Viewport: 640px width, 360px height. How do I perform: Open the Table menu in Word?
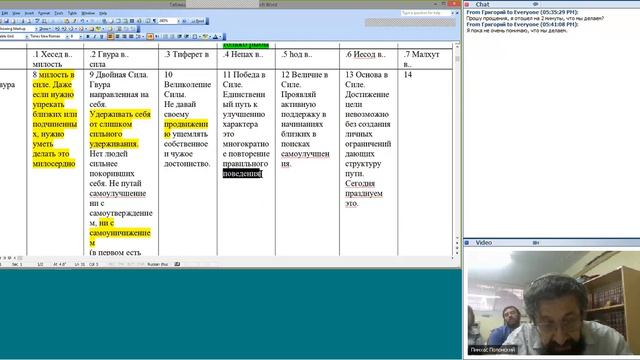[x=72, y=13]
